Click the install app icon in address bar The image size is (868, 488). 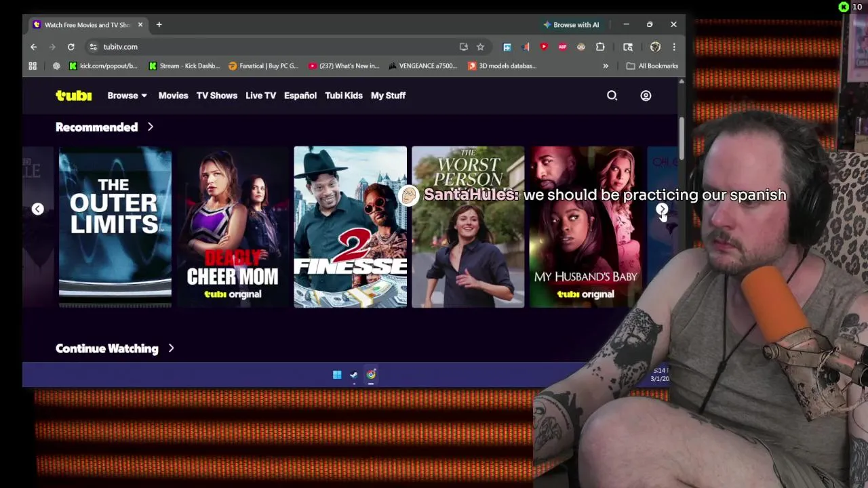click(x=463, y=47)
